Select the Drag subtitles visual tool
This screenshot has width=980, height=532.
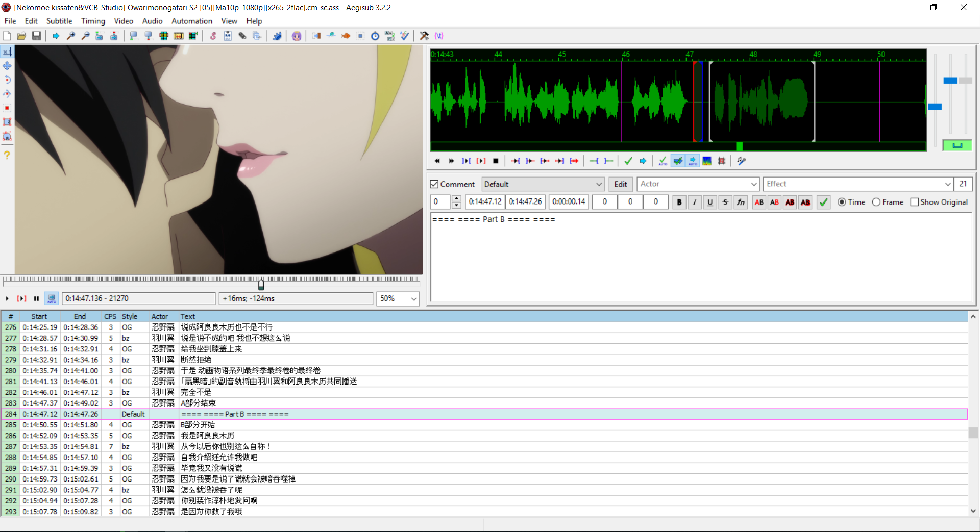7,66
